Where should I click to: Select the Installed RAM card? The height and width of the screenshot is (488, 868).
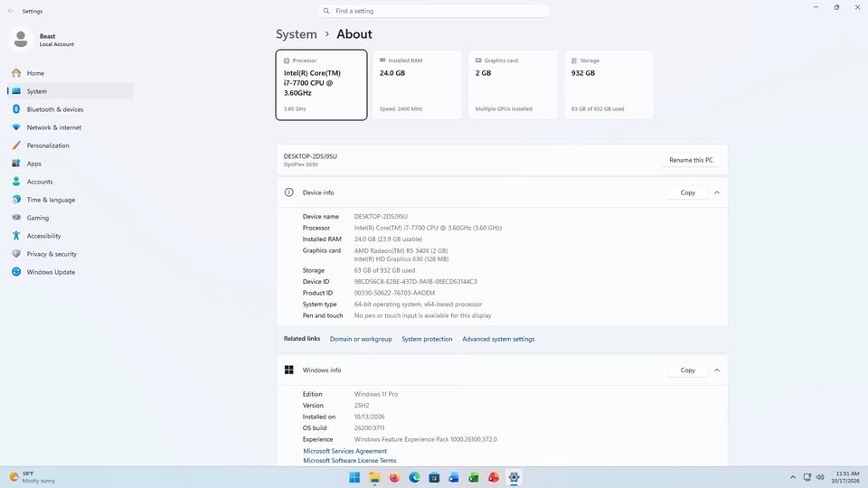click(x=418, y=85)
